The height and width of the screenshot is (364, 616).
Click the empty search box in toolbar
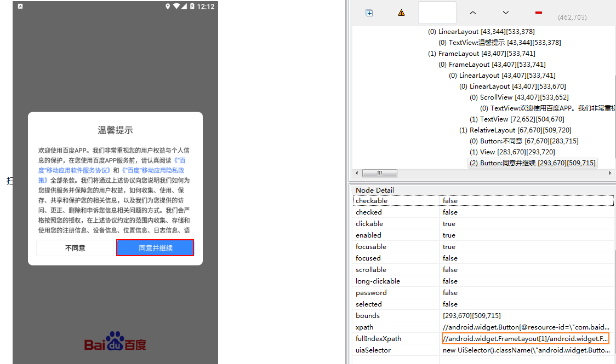coord(437,13)
